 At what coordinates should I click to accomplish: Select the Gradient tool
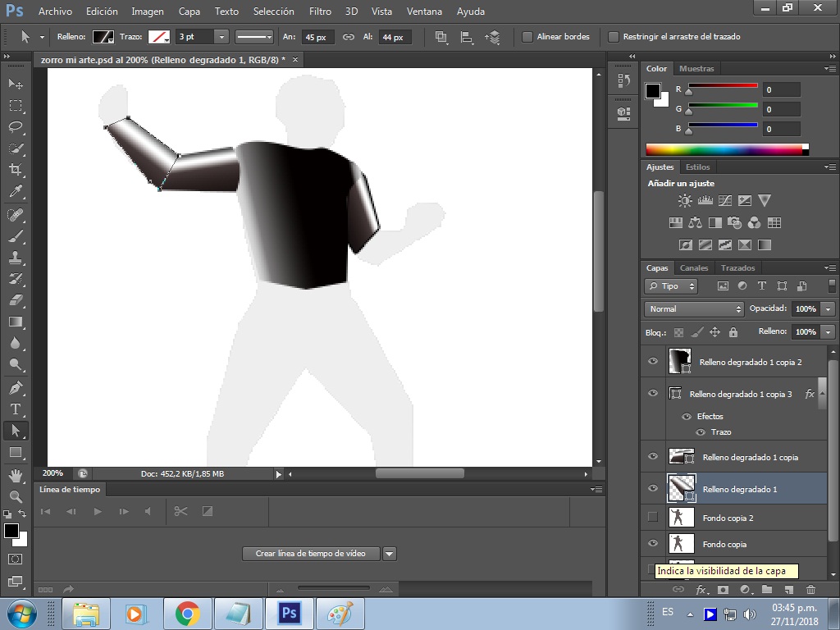(16, 322)
